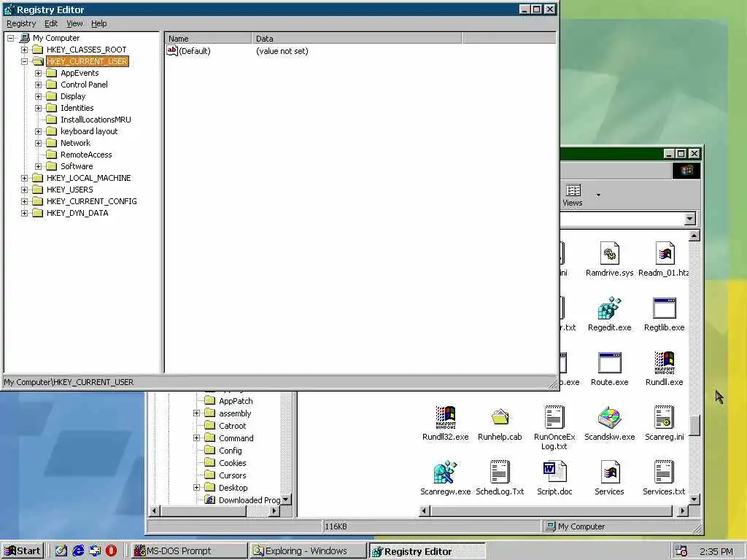Select the RemoteAccess key

click(x=86, y=155)
